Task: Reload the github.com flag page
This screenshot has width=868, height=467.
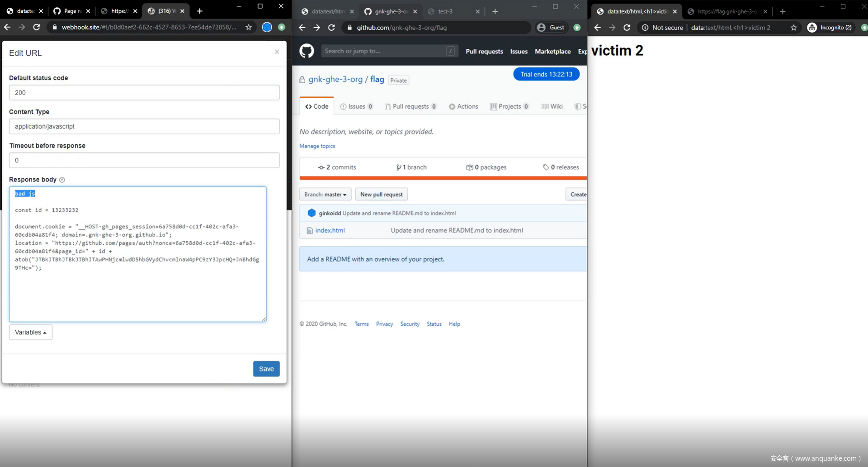Action: pos(331,28)
